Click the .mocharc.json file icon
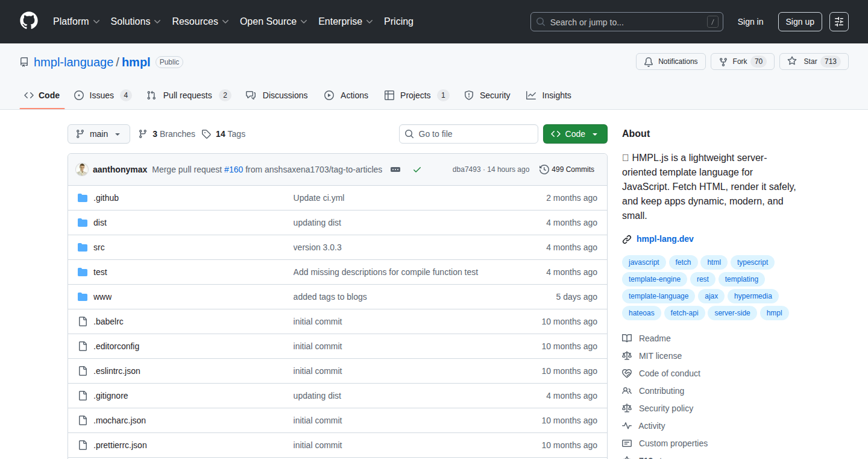This screenshot has height=459, width=868. point(83,420)
